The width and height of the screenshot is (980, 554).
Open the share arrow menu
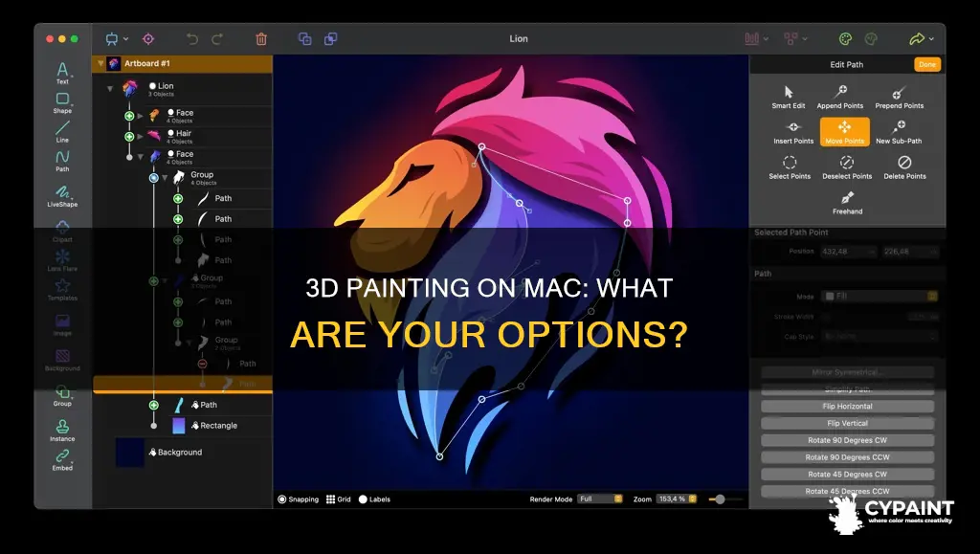tap(922, 38)
